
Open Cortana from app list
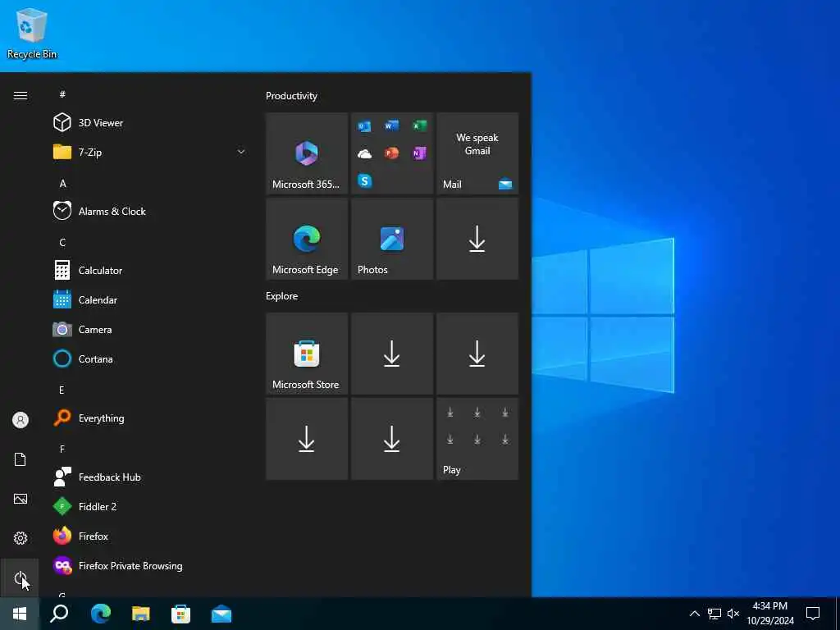click(x=150, y=359)
